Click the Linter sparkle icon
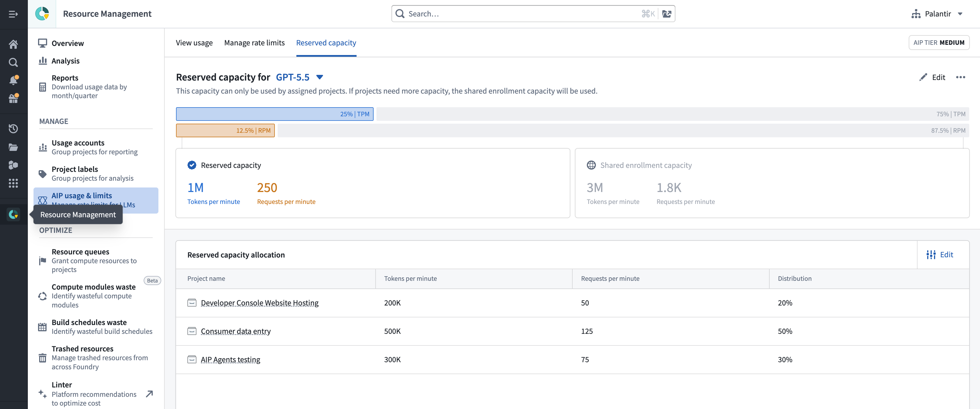Image resolution: width=980 pixels, height=409 pixels. pyautogui.click(x=43, y=394)
